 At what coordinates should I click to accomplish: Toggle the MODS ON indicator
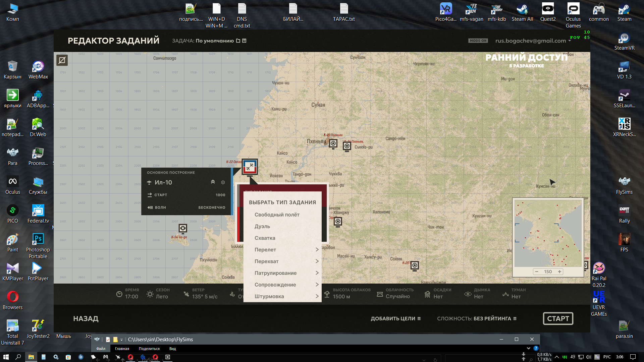(x=478, y=41)
